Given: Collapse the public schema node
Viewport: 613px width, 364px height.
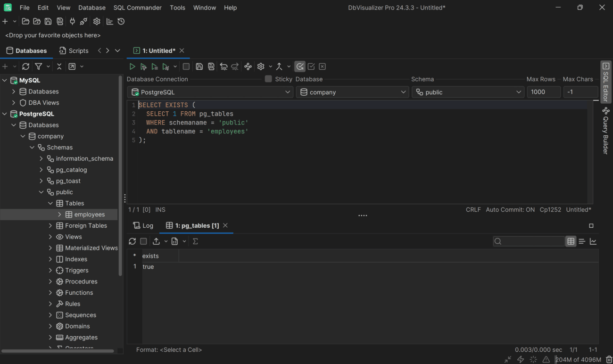Looking at the screenshot, I should pyautogui.click(x=41, y=192).
